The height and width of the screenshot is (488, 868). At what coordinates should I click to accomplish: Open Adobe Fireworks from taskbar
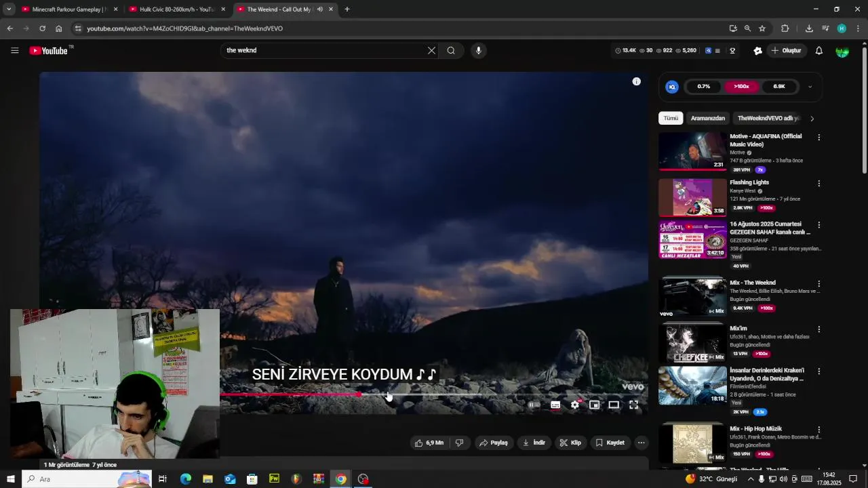(274, 479)
